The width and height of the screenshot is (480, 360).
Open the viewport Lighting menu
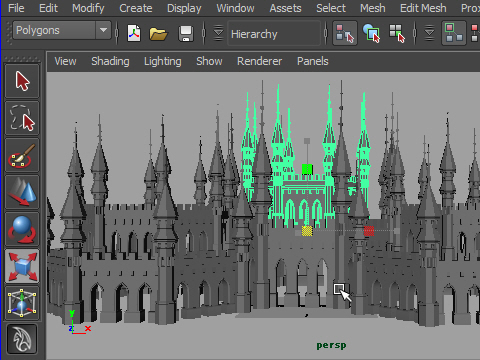[163, 61]
